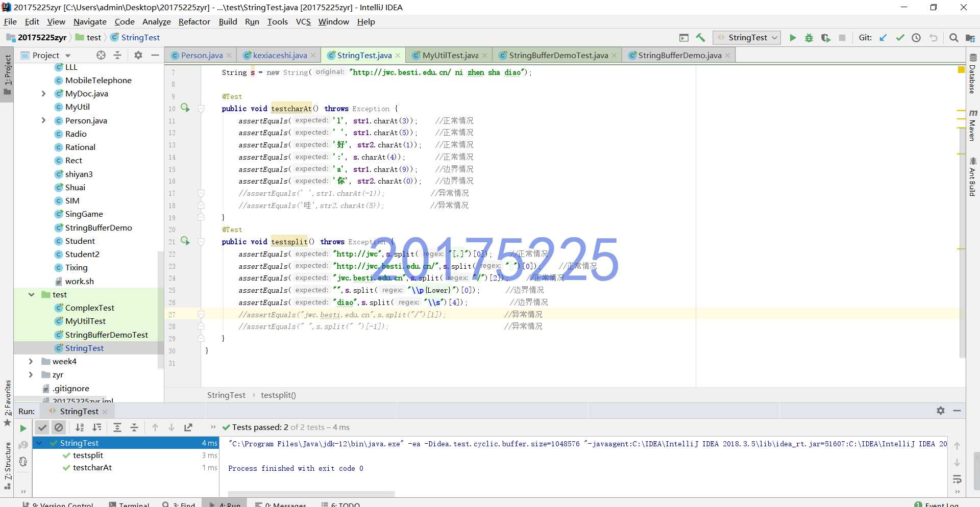Toggle show passed tests
Screen dimensions: 980x507
pyautogui.click(x=42, y=427)
